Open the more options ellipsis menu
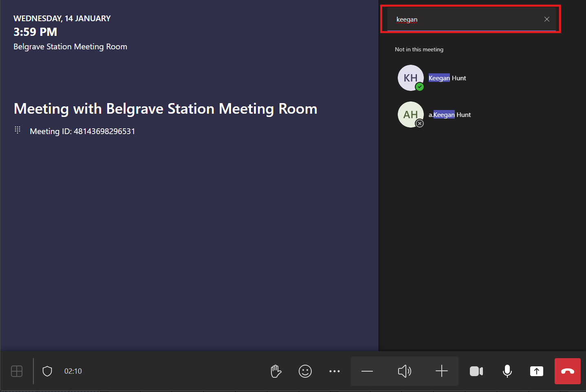Image resolution: width=586 pixels, height=392 pixels. click(335, 371)
